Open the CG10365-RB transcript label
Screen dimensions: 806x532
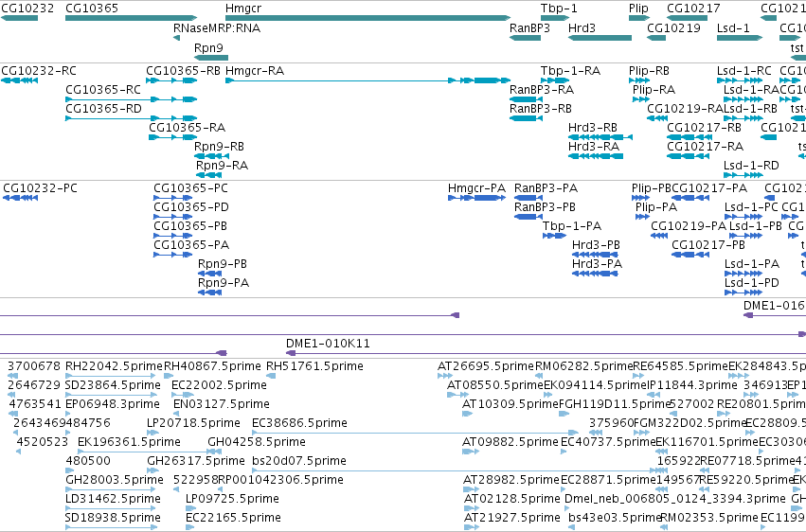click(x=184, y=71)
